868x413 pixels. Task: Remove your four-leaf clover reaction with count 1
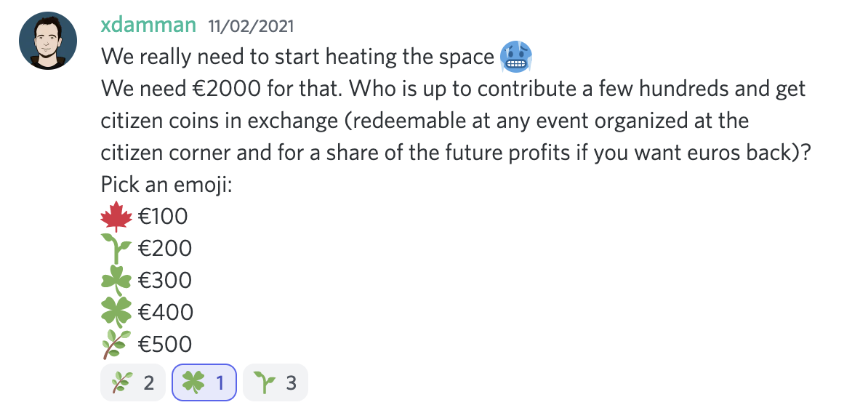click(x=204, y=382)
